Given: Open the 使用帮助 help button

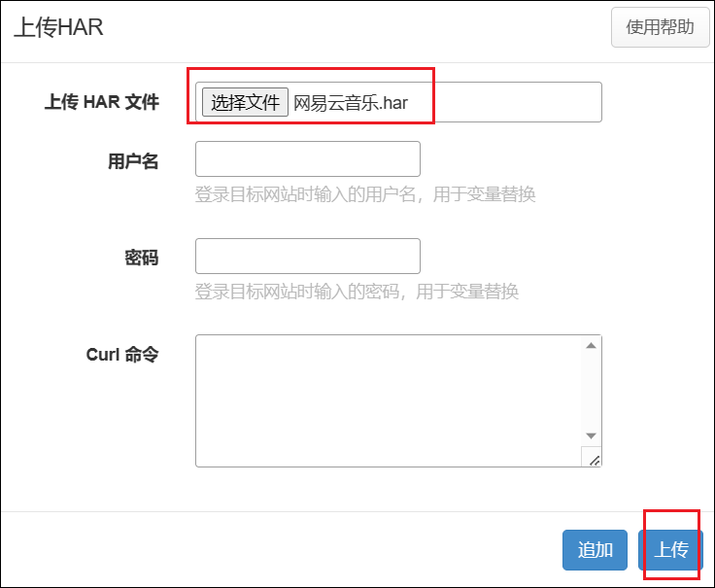Looking at the screenshot, I should pos(660,27).
